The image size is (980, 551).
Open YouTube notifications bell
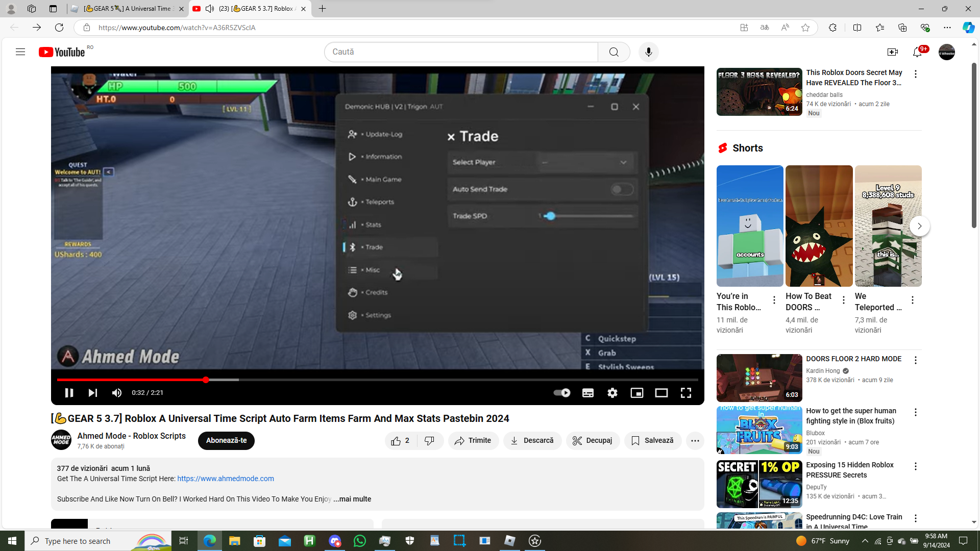[917, 52]
